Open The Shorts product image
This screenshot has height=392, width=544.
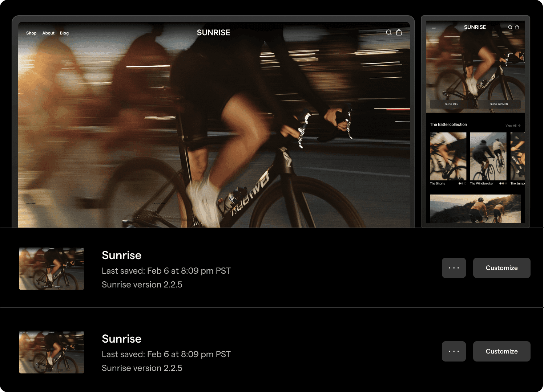coord(448,156)
